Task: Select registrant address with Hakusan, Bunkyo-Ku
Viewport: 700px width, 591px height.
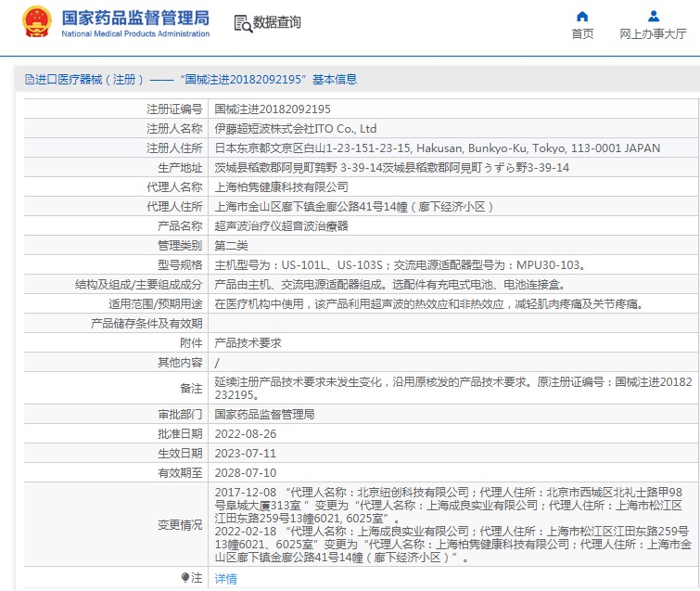Action: [x=438, y=148]
